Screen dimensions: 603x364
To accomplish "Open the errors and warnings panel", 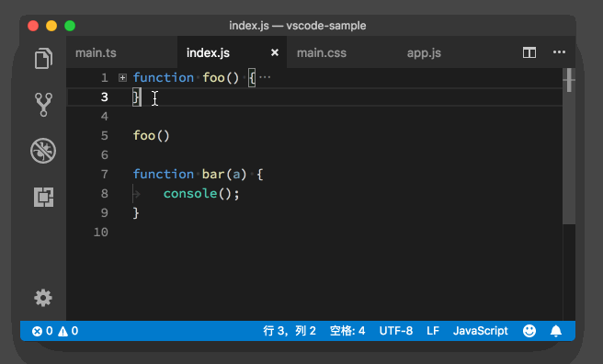I will 54,331.
